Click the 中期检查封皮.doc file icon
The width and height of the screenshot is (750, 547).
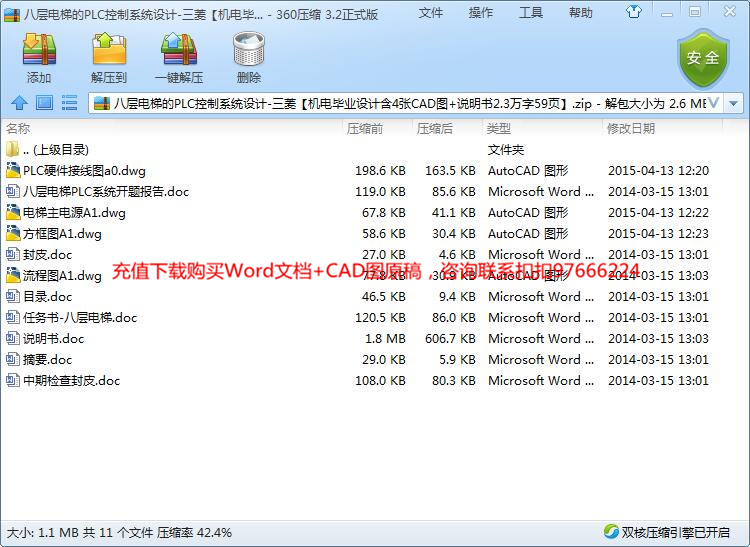click(12, 381)
